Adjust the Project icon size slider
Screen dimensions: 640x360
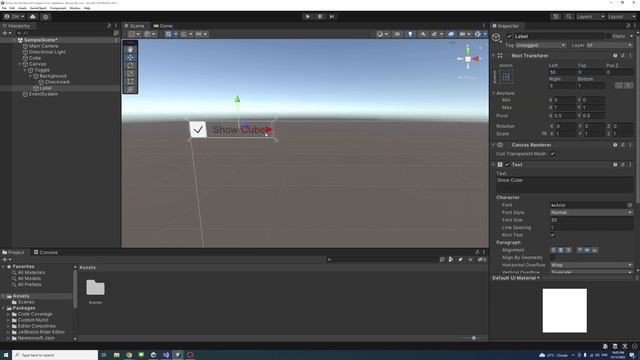pyautogui.click(x=474, y=338)
